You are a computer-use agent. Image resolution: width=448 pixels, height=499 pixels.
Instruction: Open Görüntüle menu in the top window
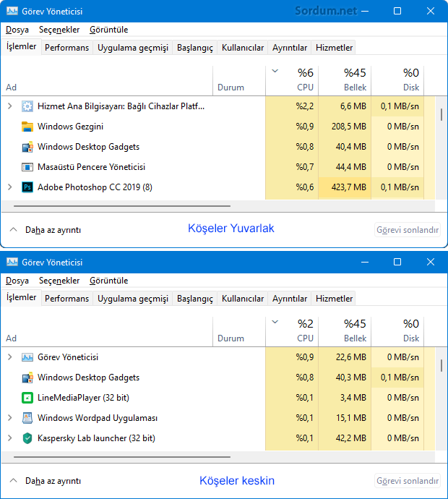[x=108, y=30]
